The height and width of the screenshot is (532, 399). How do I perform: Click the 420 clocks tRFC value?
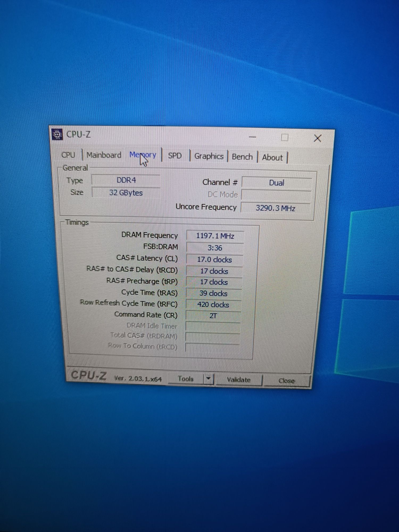(213, 305)
